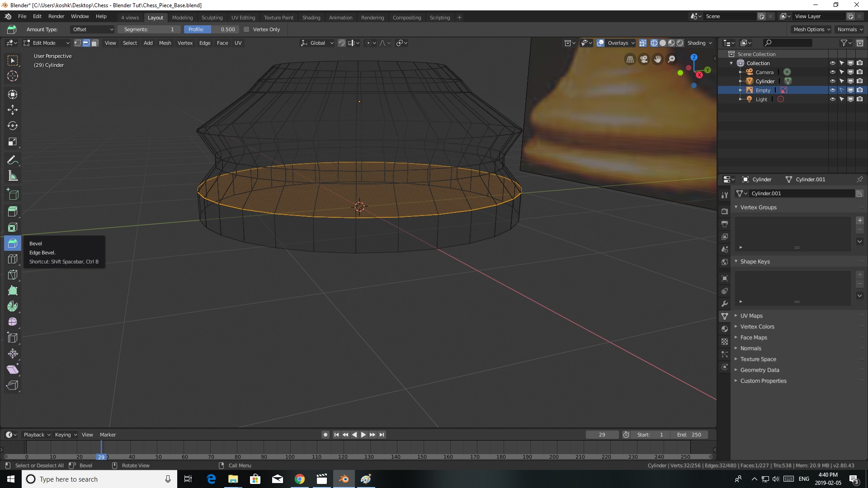868x488 pixels.
Task: Expand the UV Maps panel
Action: point(751,316)
